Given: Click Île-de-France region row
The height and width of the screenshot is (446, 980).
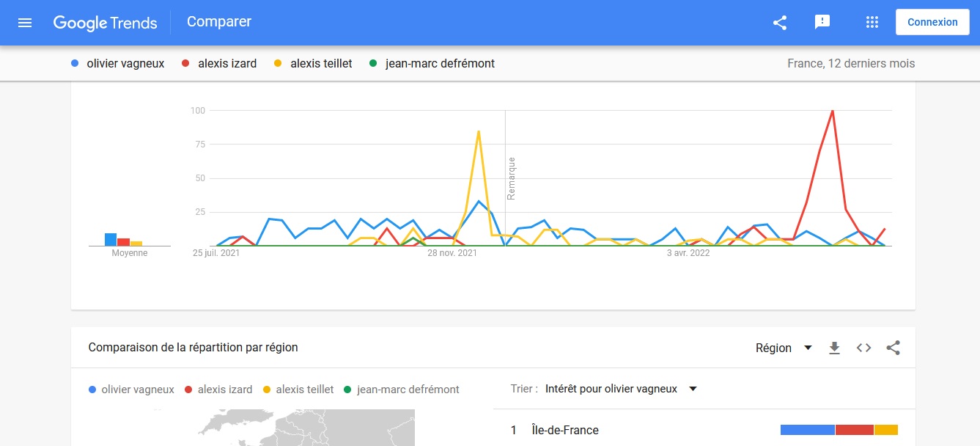Looking at the screenshot, I should (x=565, y=431).
